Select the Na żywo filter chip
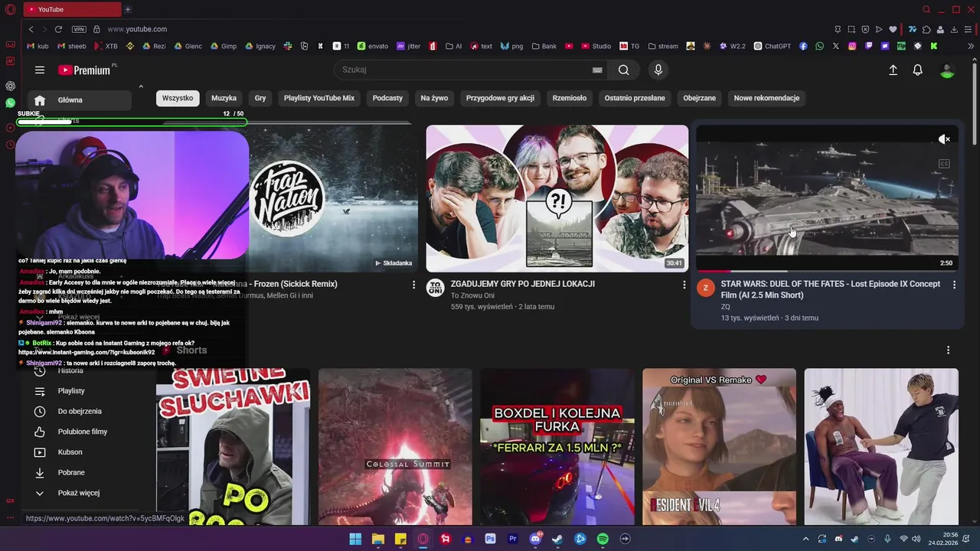 434,98
